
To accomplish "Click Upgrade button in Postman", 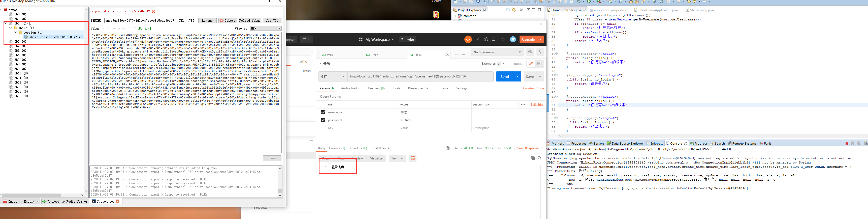I will [528, 39].
